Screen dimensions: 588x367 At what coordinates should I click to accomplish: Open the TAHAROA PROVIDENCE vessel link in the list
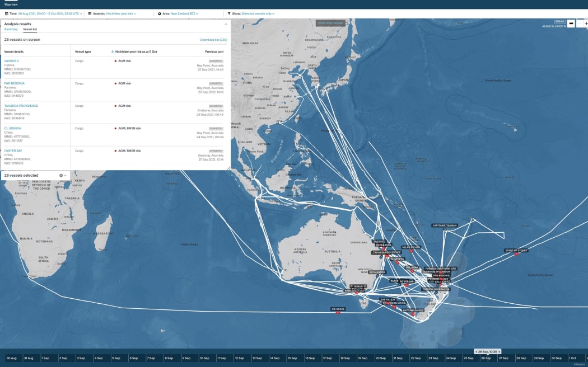[x=21, y=106]
